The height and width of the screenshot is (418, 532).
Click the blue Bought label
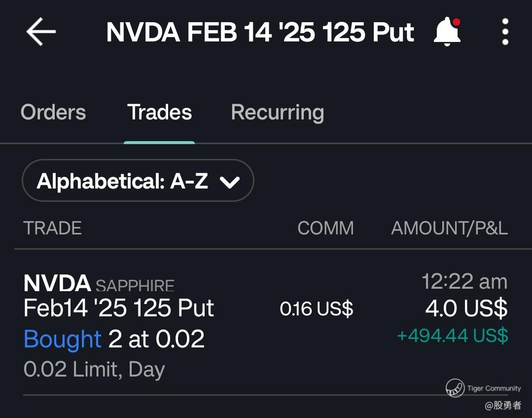pyautogui.click(x=63, y=339)
